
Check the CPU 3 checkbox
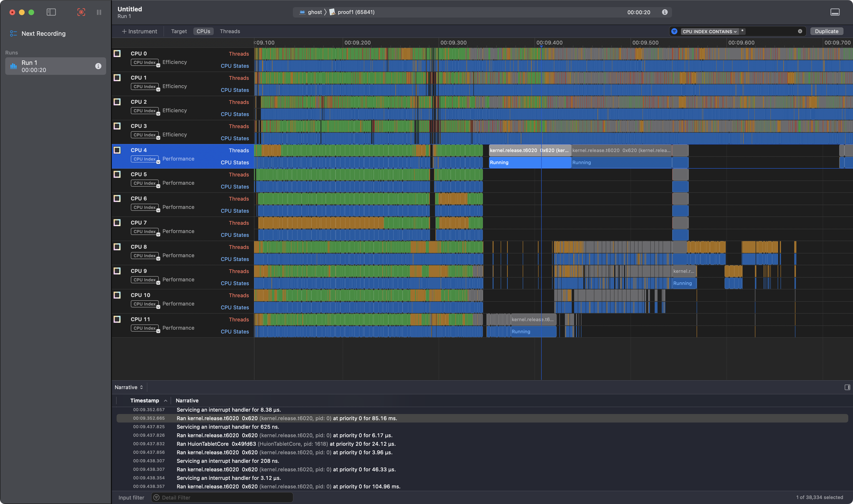[117, 126]
